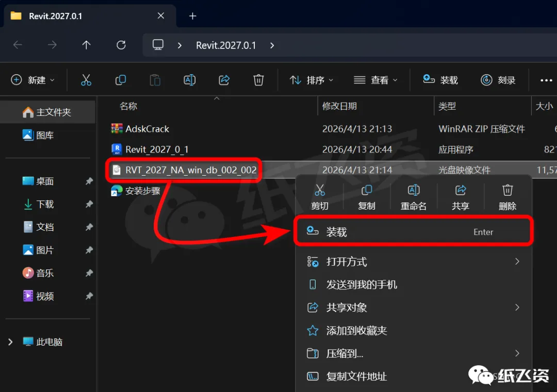Click the 装载 mount button in toolbar
Viewport: 557px width, 392px height.
click(x=440, y=80)
